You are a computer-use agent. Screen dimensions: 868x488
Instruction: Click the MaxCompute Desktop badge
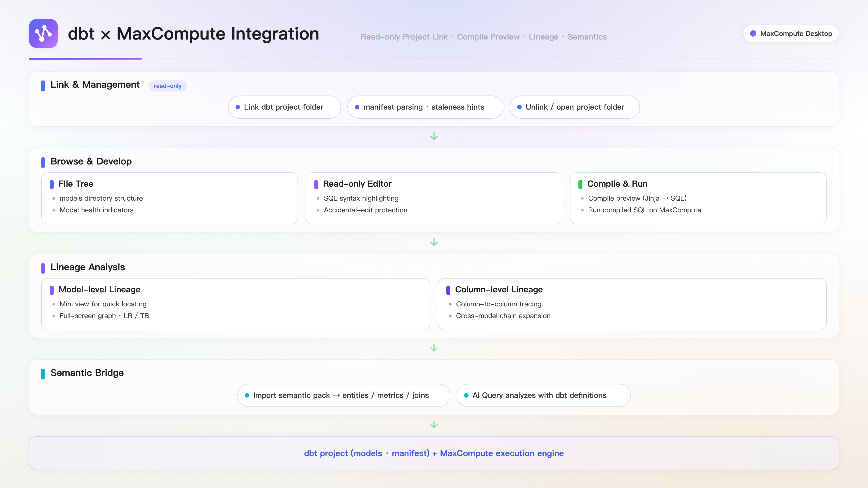(791, 33)
